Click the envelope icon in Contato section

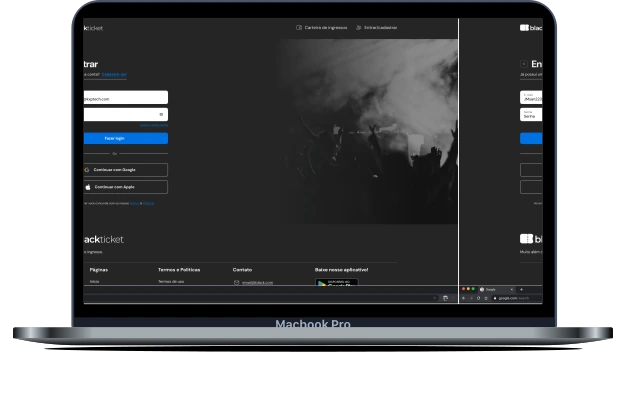237,282
